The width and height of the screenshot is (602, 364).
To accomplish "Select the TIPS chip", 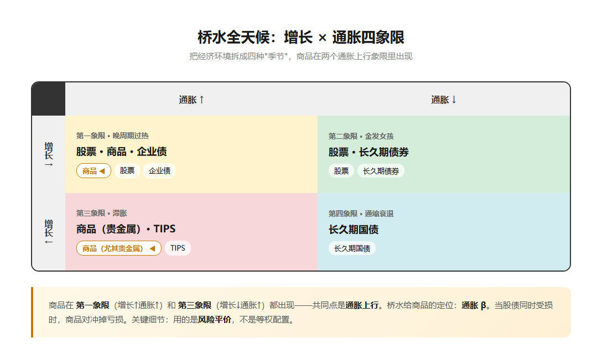I will tap(178, 248).
